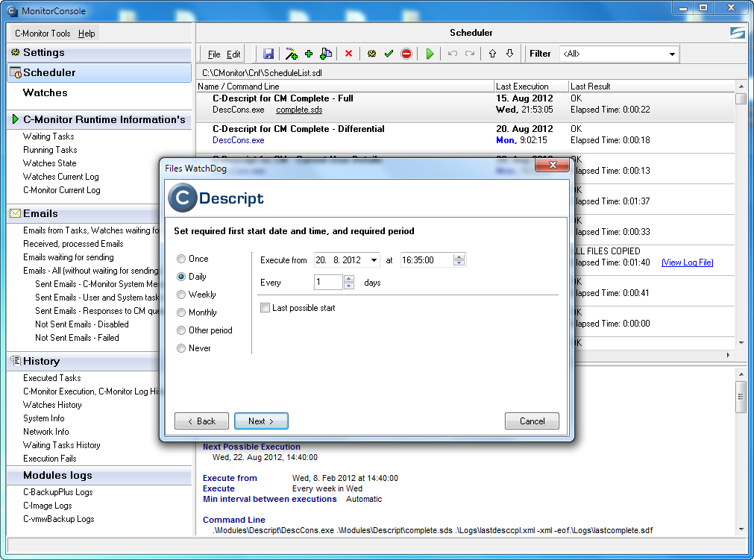Viewport: 754px width, 560px height.
Task: Select the Weekly radio button
Action: 180,295
